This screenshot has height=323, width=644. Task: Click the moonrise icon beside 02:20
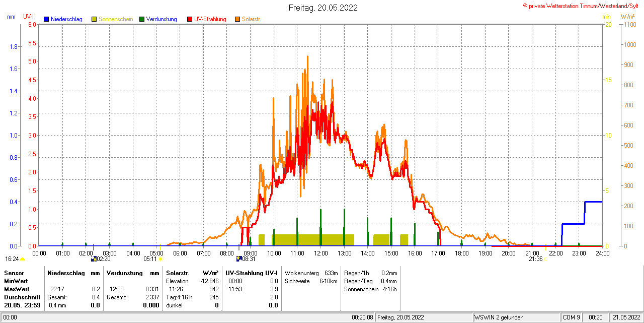pyautogui.click(x=94, y=259)
